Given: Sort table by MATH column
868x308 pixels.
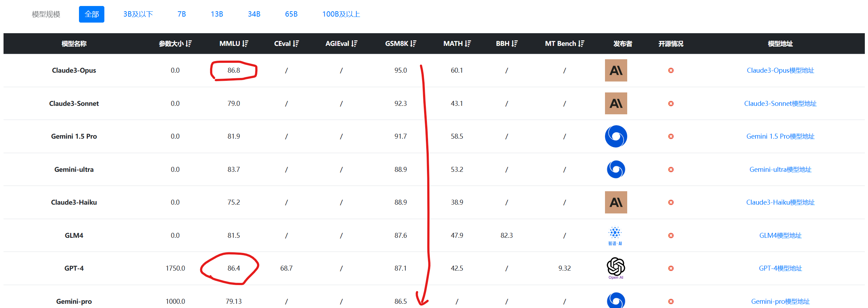Looking at the screenshot, I should coord(468,43).
